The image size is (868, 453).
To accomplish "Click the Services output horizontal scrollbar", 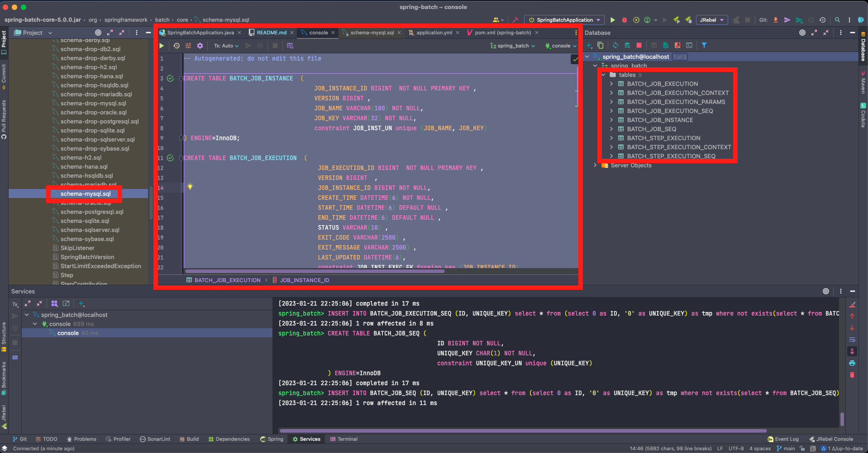I will (523, 431).
